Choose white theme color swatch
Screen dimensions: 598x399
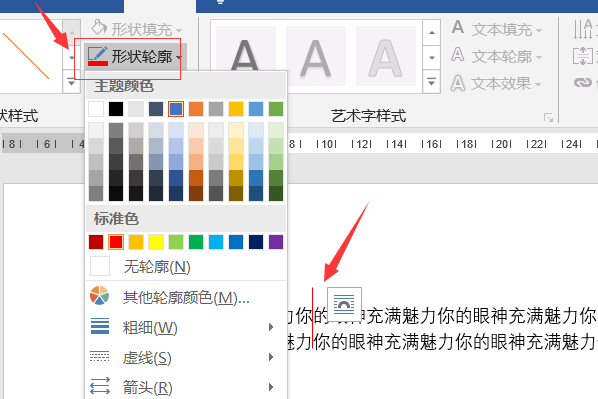tap(96, 109)
